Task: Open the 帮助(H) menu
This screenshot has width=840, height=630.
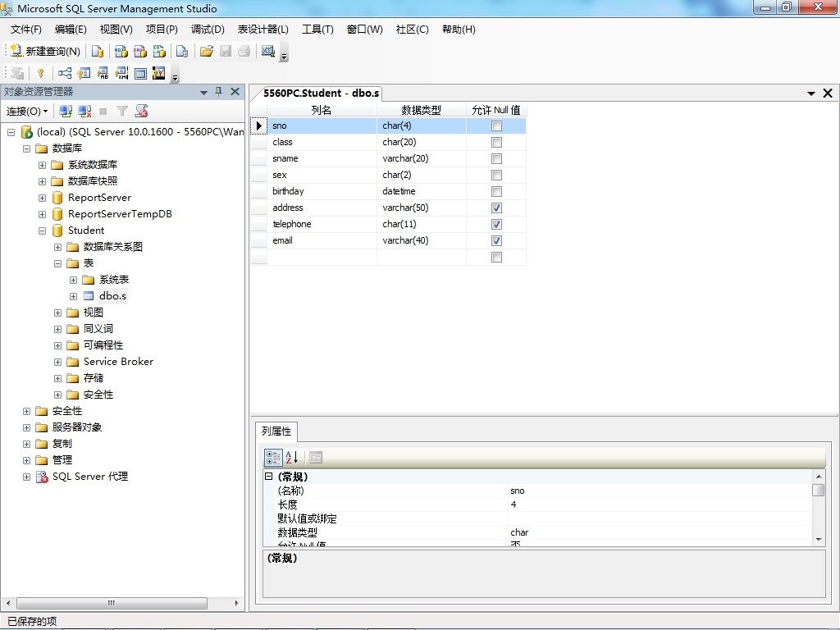Action: (459, 29)
